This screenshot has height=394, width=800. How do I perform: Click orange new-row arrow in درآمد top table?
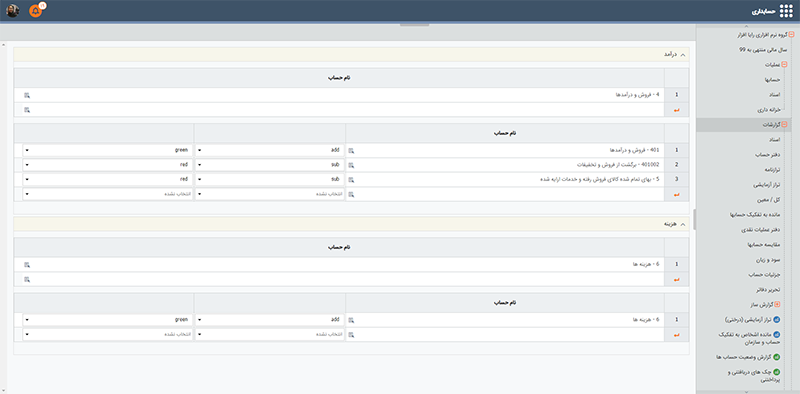(x=677, y=110)
